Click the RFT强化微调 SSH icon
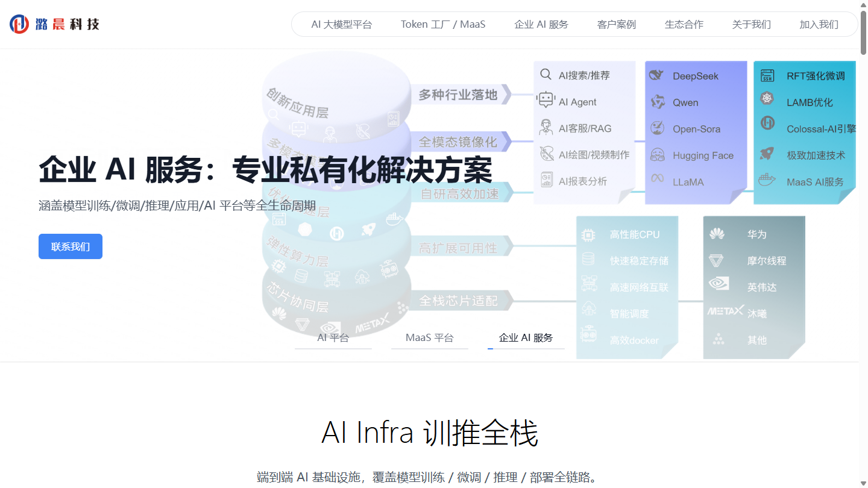This screenshot has height=488, width=868. (x=767, y=76)
